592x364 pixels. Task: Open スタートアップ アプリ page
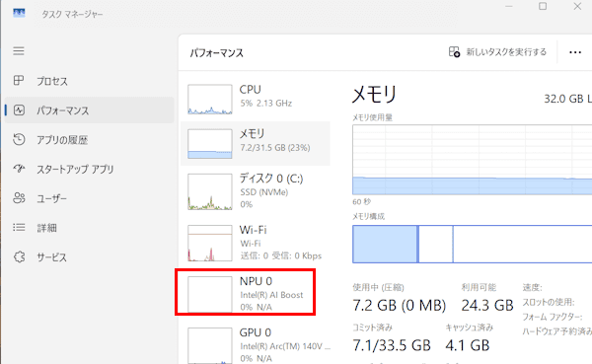(89, 169)
